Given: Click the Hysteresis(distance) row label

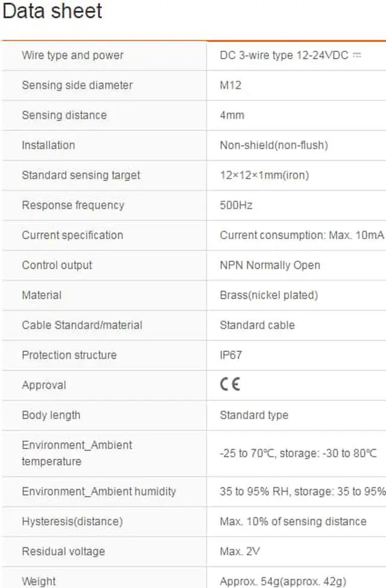Looking at the screenshot, I should click(x=72, y=521).
